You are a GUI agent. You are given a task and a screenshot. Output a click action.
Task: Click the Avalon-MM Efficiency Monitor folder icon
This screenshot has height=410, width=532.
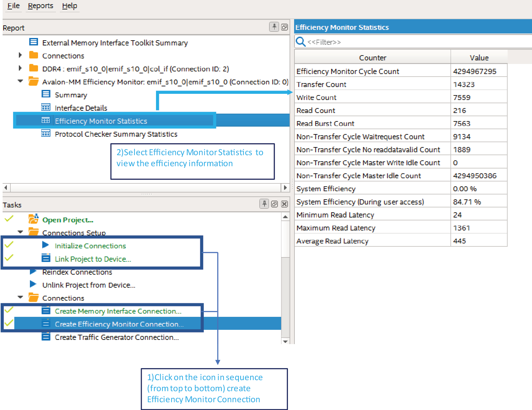click(x=33, y=81)
